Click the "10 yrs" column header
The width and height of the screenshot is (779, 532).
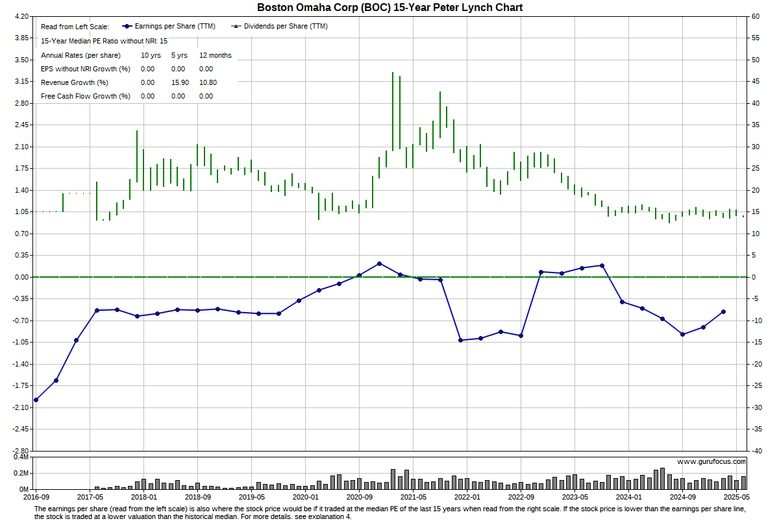coord(151,55)
